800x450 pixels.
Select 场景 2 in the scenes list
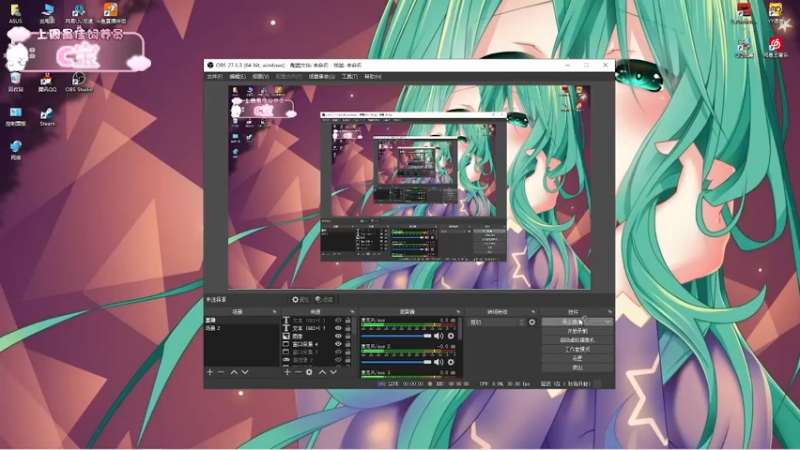[242, 328]
